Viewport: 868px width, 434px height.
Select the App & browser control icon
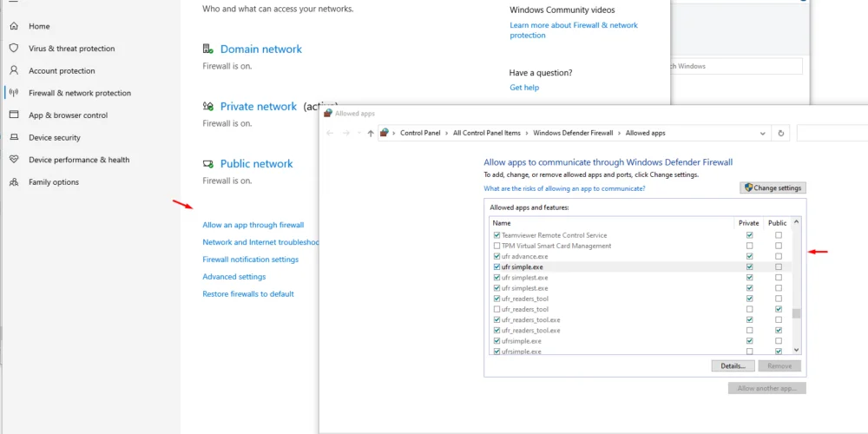[x=15, y=115]
